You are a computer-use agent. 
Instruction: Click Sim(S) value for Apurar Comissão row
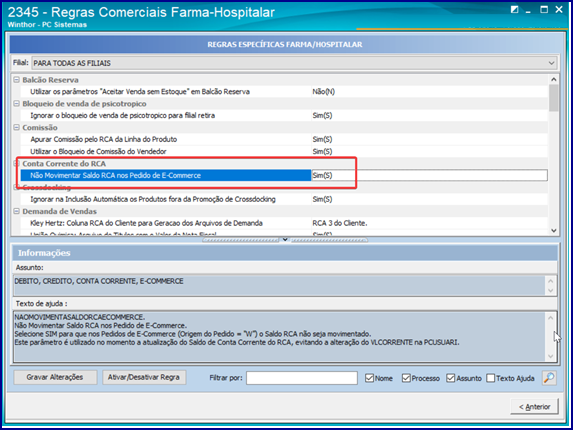(322, 139)
